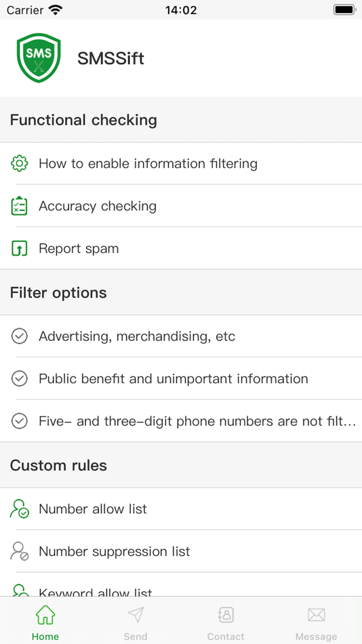The image size is (362, 644).
Task: Tap the Number allow list person icon
Action: coord(19,509)
